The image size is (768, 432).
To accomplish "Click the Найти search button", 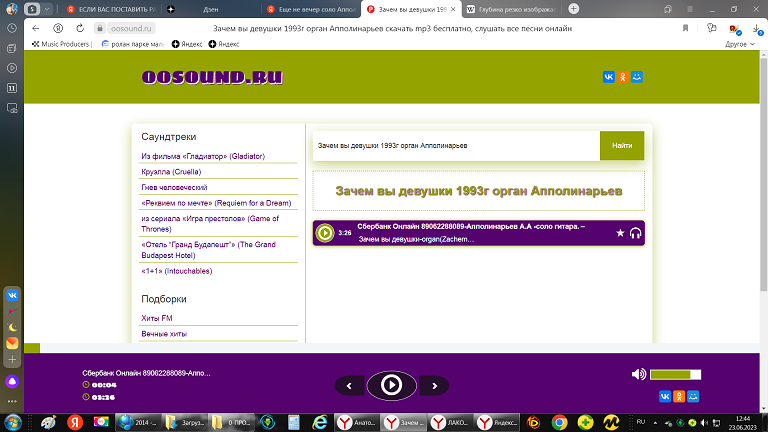I will tap(622, 145).
